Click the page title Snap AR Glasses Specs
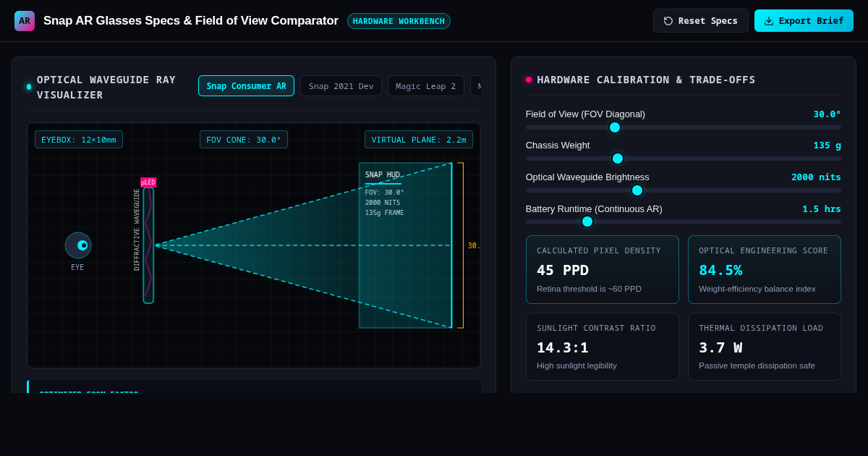The image size is (868, 456). tap(191, 21)
